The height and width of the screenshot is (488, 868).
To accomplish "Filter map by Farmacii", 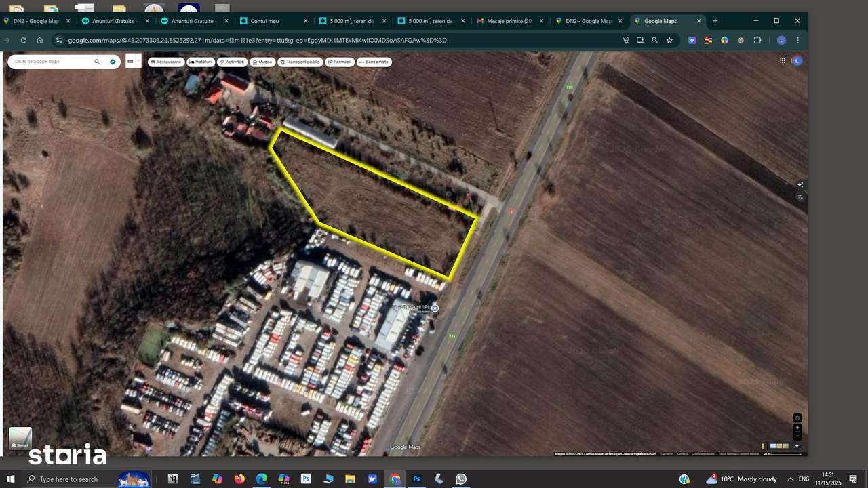I will click(x=340, y=62).
